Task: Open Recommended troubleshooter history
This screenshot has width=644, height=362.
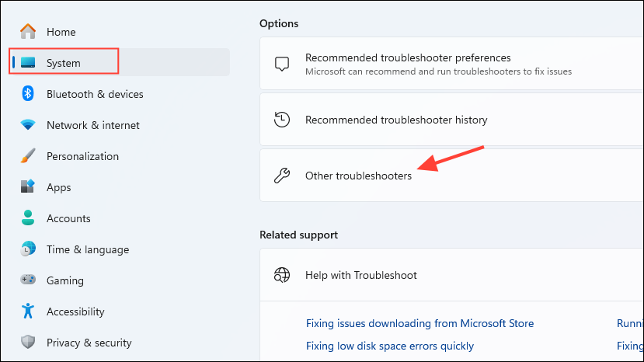Action: [x=396, y=120]
